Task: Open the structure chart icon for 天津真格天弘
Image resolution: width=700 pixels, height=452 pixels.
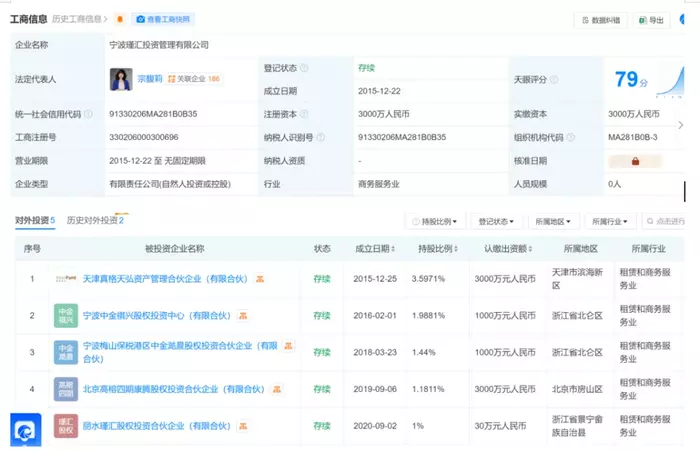Action: 260,280
